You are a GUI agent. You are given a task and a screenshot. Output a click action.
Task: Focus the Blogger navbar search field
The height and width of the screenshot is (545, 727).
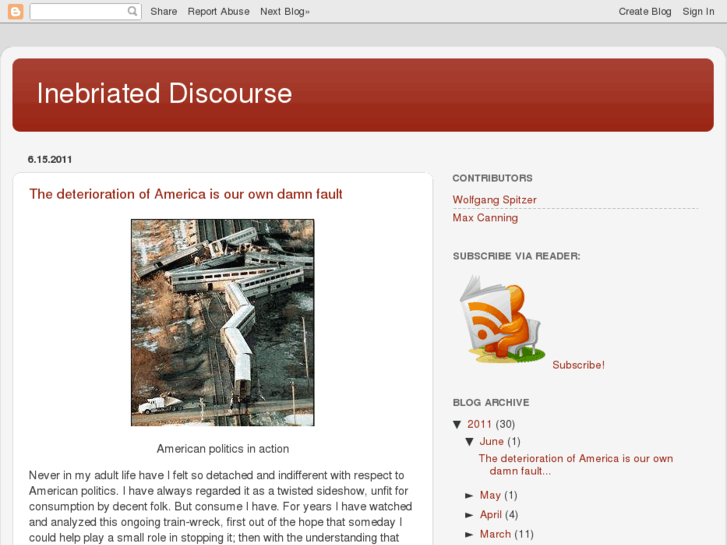pyautogui.click(x=85, y=11)
